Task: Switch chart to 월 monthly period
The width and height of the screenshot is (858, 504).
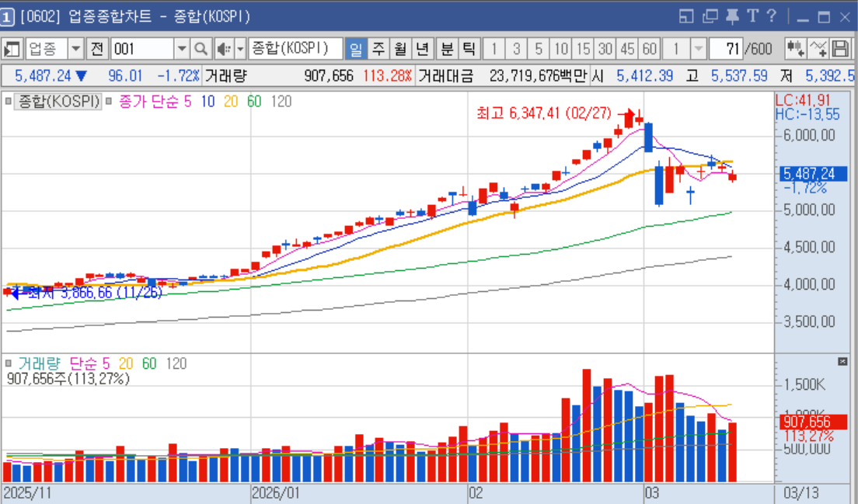Action: point(400,49)
